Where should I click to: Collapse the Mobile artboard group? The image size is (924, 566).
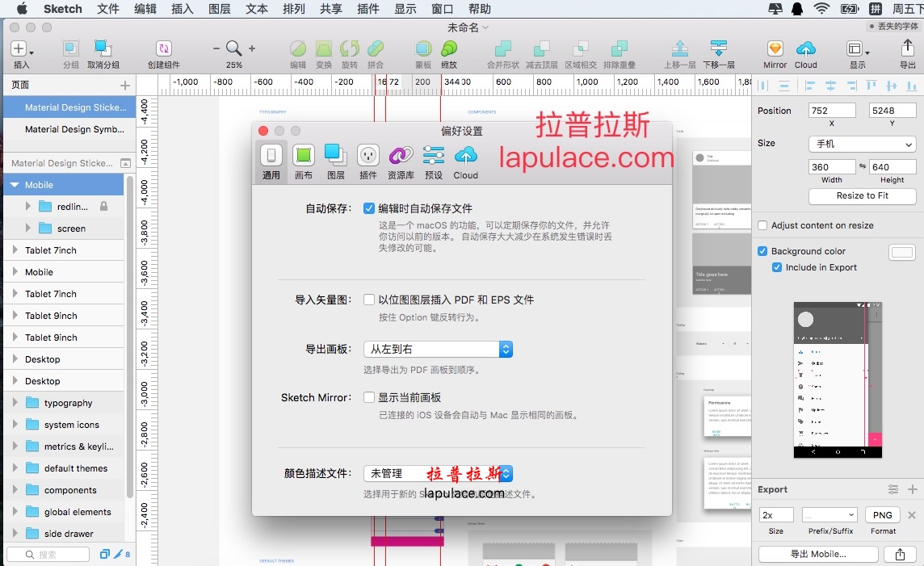[15, 185]
